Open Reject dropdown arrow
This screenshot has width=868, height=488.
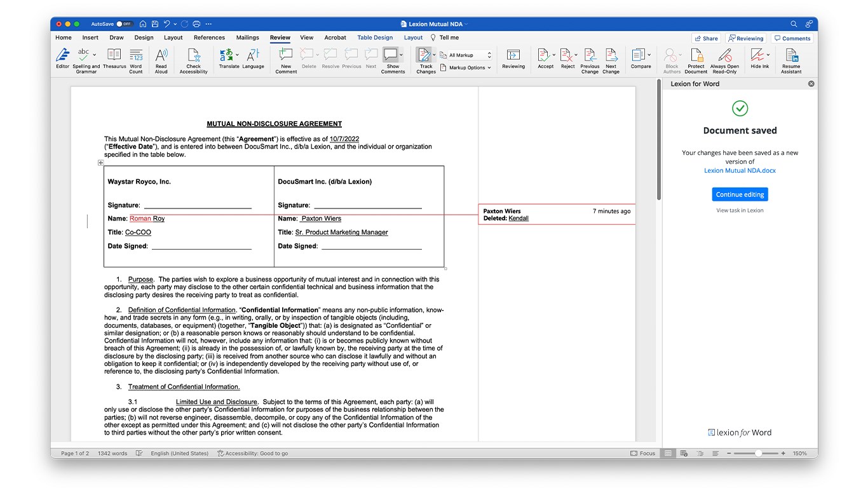(x=576, y=55)
